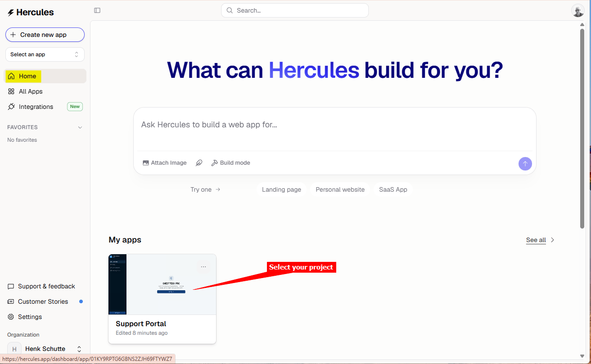Choose the Personal website suggestion
This screenshot has width=591, height=364.
tap(340, 189)
